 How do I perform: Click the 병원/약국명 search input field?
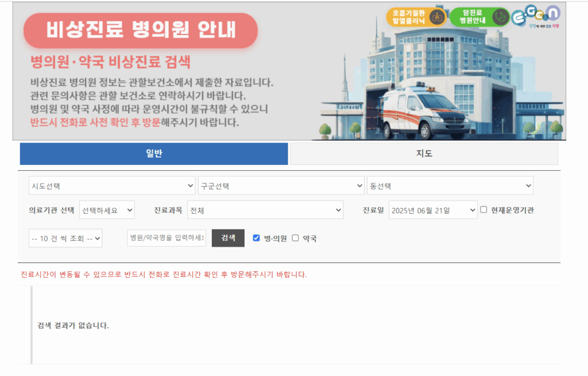[167, 238]
